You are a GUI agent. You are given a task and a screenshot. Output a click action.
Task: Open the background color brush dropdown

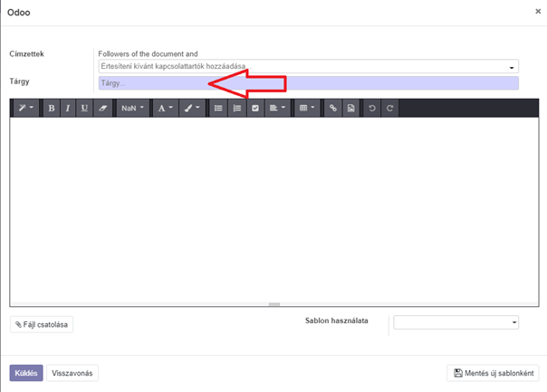[x=191, y=108]
